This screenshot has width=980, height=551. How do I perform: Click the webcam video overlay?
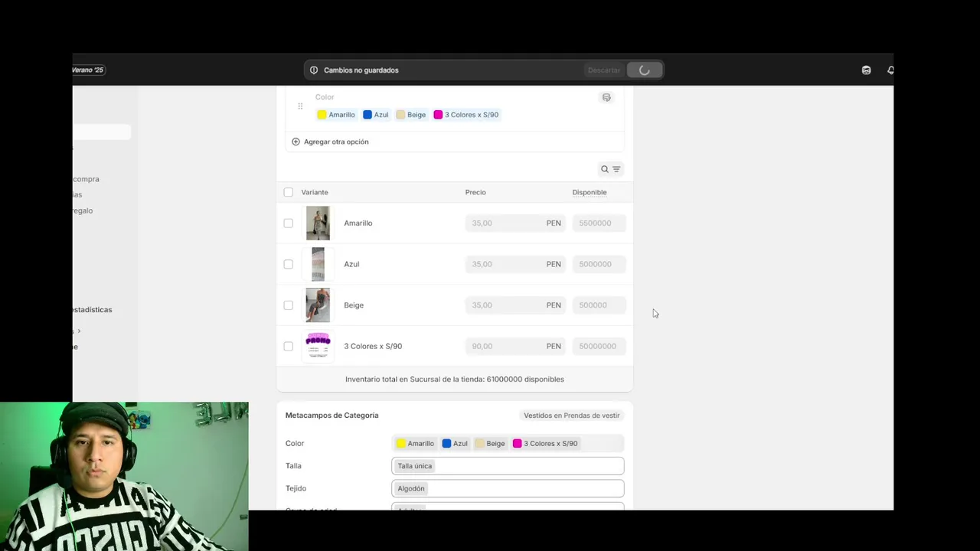pos(124,476)
